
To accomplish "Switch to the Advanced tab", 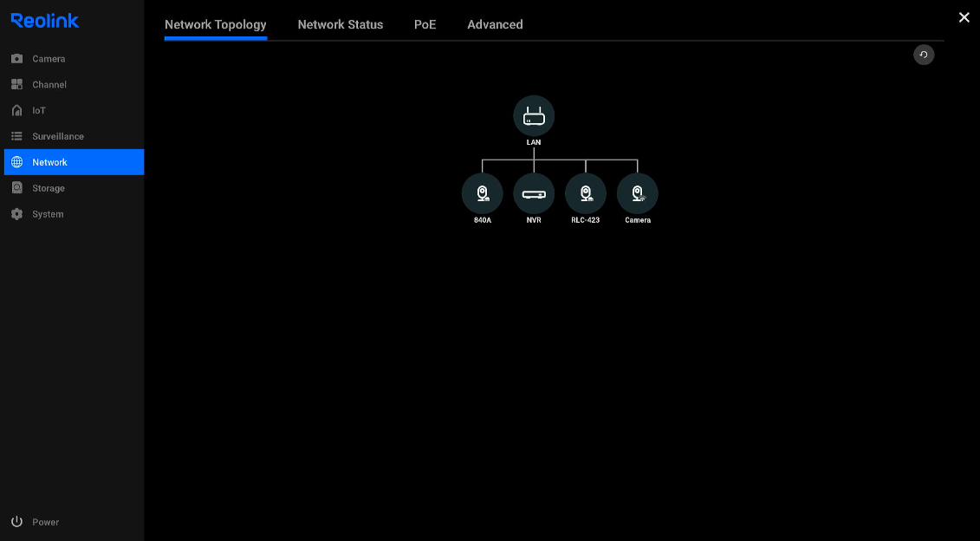I will pos(495,24).
